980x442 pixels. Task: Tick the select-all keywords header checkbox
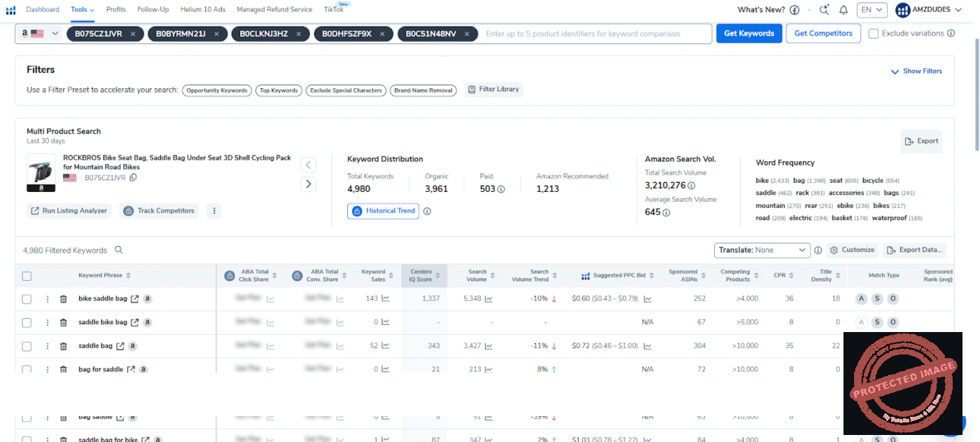pos(27,276)
